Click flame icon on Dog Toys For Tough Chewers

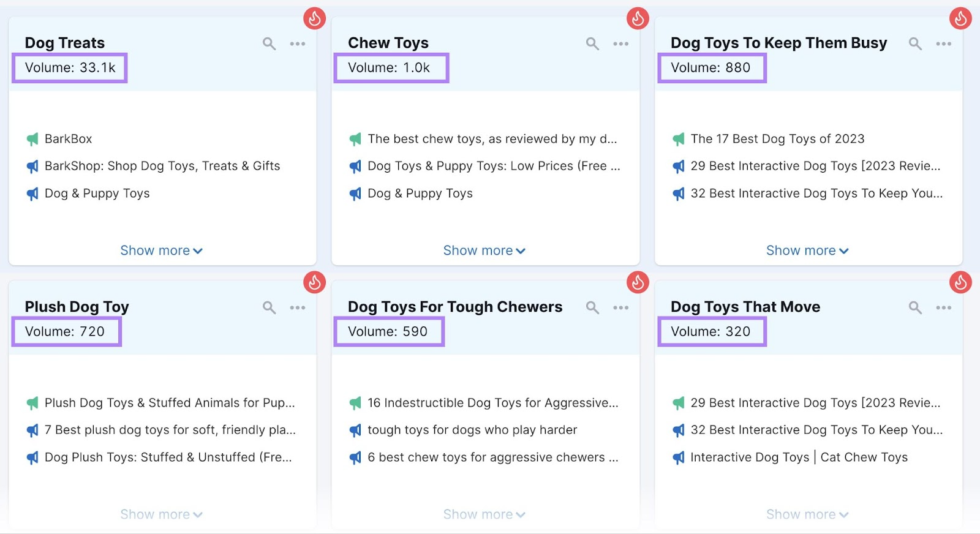coord(638,282)
